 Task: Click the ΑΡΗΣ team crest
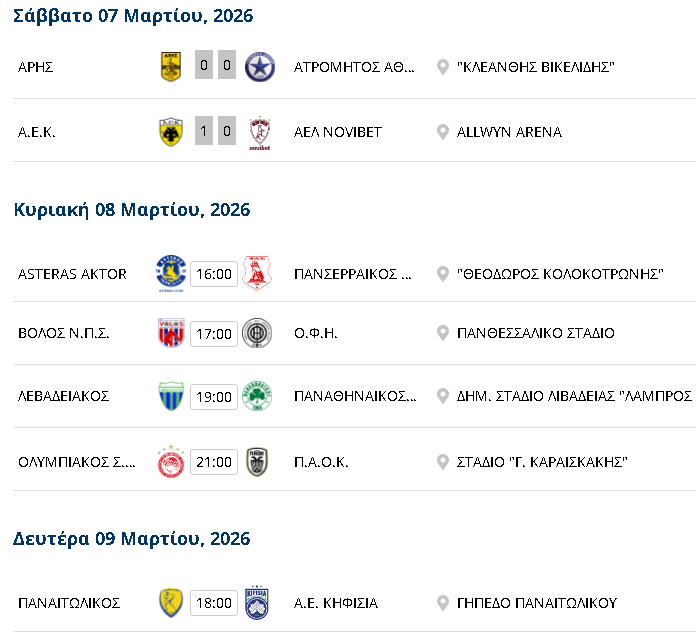tap(171, 67)
